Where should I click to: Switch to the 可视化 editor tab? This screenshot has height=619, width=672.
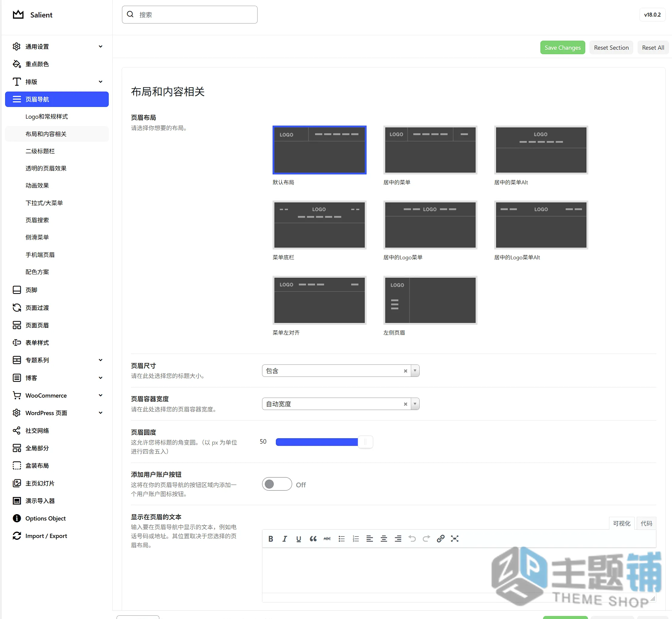coord(622,523)
